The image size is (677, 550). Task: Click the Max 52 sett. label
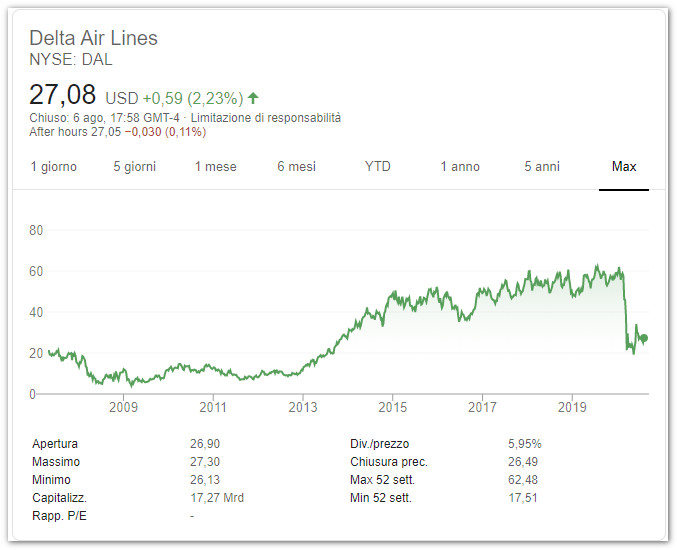tap(383, 480)
